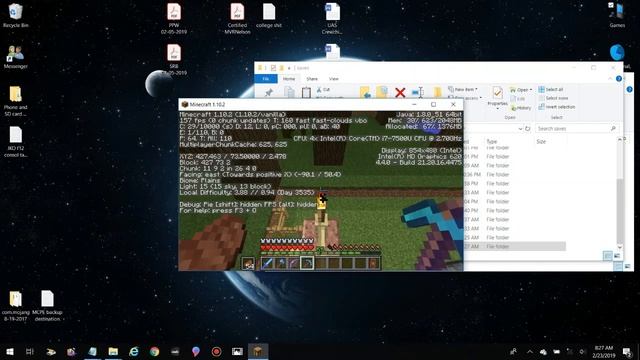
Task: Open the New item dropdown
Action: tap(462, 89)
